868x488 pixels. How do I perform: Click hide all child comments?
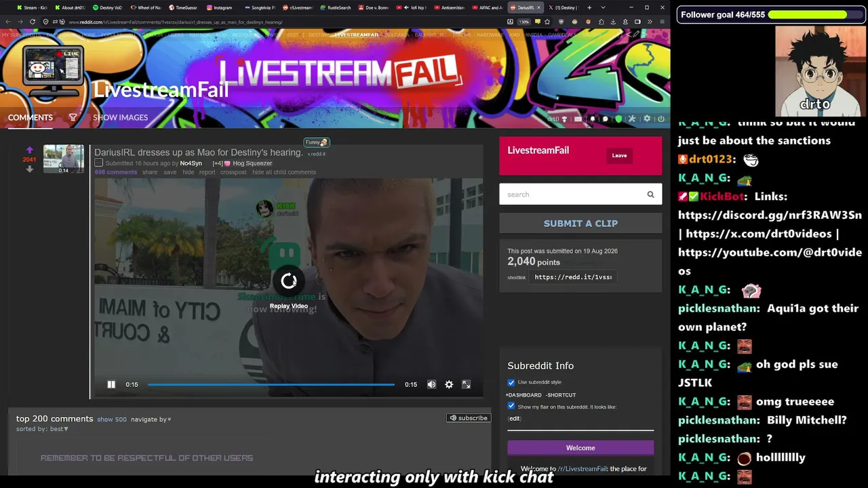(x=284, y=172)
